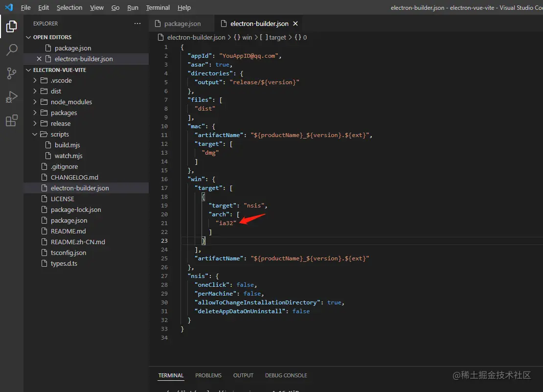Select package.json in Open Editors list
The image size is (543, 392).
pyautogui.click(x=86, y=48)
